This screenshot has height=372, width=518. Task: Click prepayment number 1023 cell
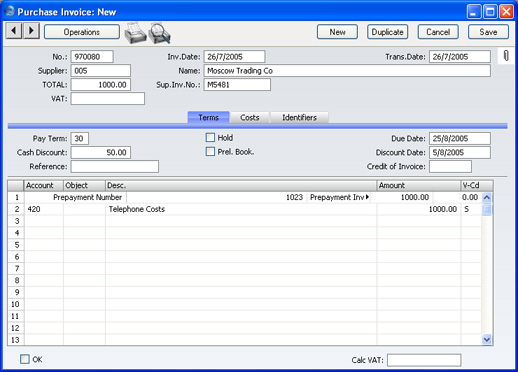click(216, 197)
